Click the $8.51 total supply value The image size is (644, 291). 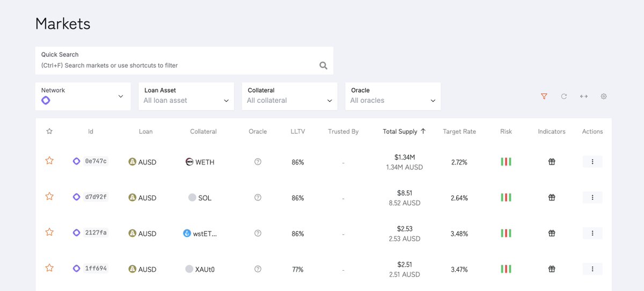405,193
